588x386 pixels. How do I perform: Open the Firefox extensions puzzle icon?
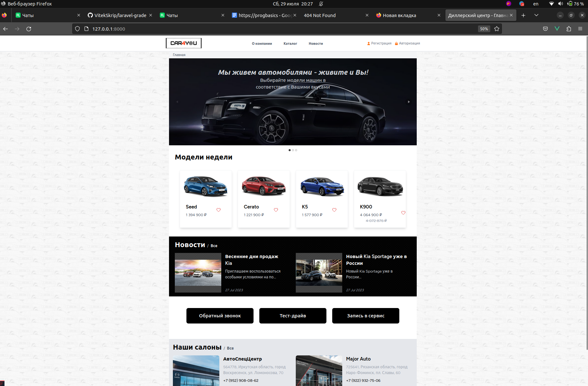point(569,29)
